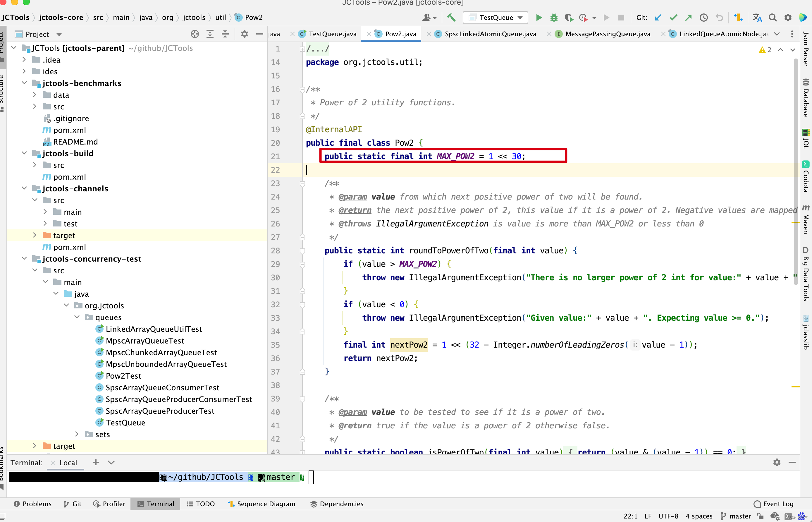Screen dimensions: 812x522
Task: Click Git update project arrow
Action: [658, 18]
